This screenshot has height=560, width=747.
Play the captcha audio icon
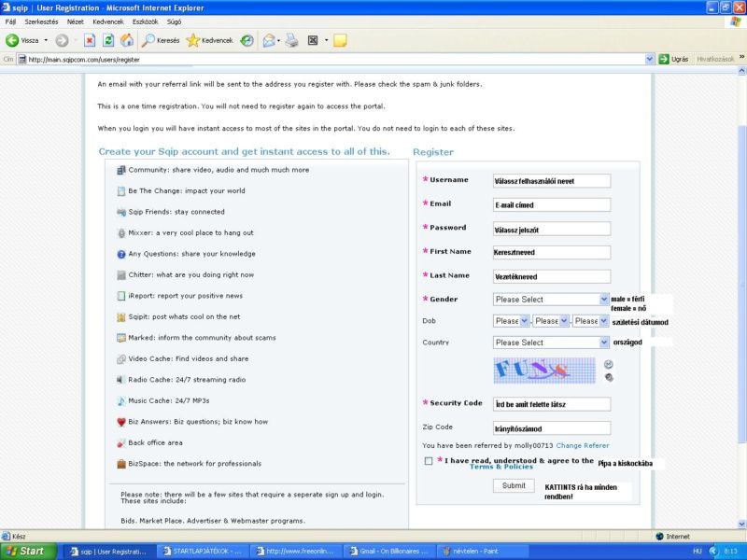[609, 377]
